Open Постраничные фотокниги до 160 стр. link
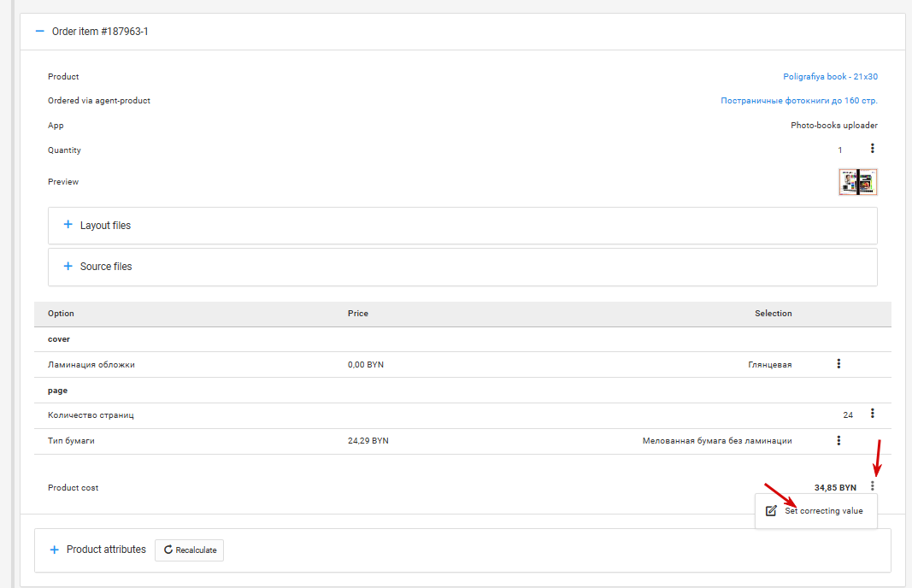Image resolution: width=912 pixels, height=588 pixels. 798,101
